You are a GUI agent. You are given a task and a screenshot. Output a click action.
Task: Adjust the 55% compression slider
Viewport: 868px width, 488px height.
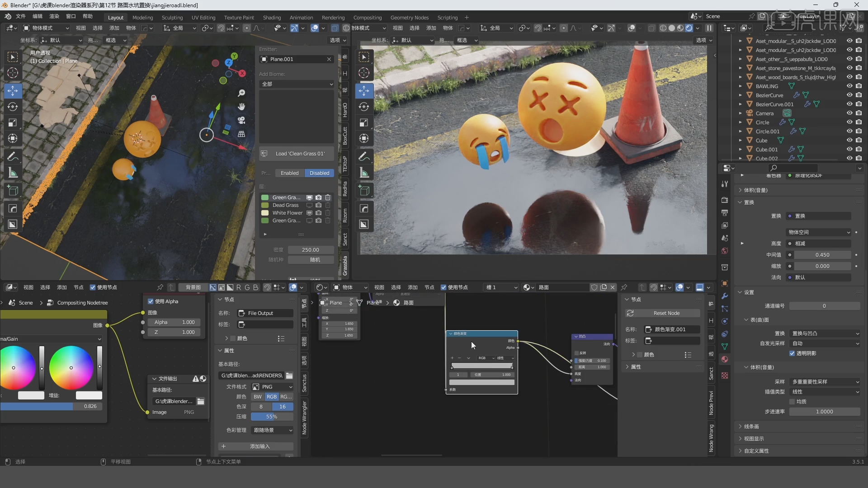(272, 417)
